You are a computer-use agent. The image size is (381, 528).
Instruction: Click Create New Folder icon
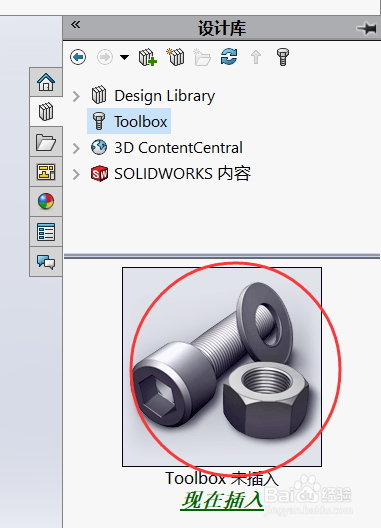coord(202,57)
